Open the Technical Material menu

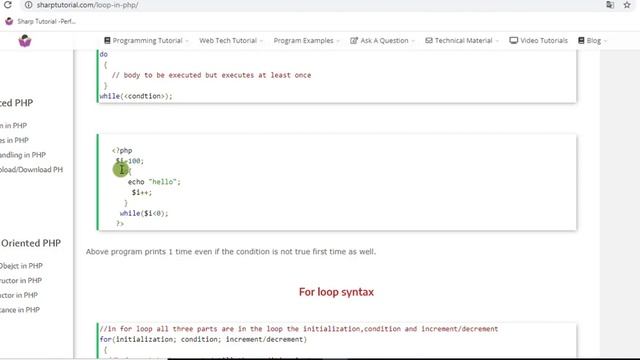462,40
